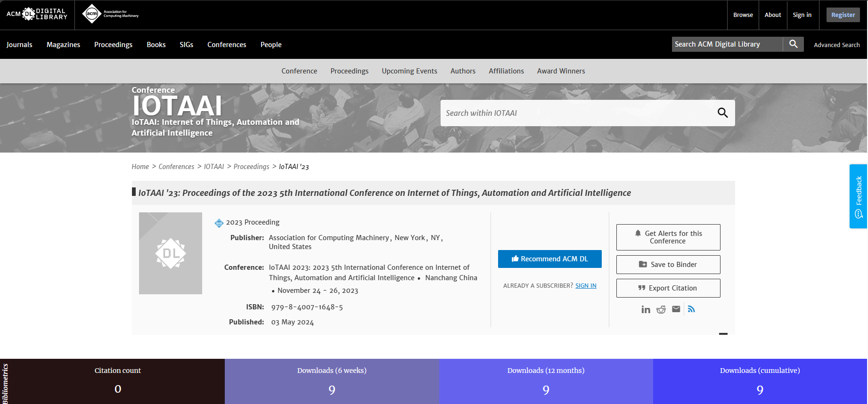Viewport: 868px width, 404px height.
Task: Click the IOTAAI conference heading
Action: click(177, 105)
